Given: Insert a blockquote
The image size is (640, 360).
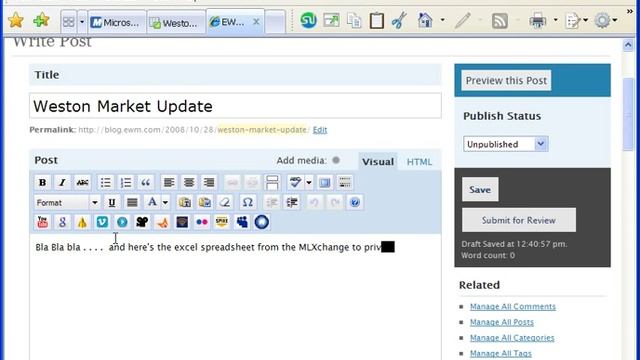Looking at the screenshot, I should pos(146,182).
